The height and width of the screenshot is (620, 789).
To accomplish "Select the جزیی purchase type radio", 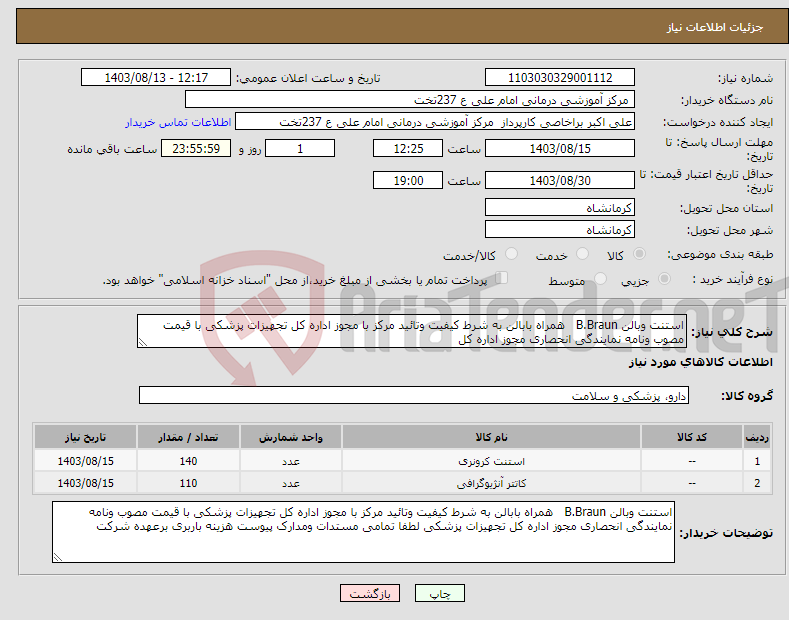I will click(664, 278).
